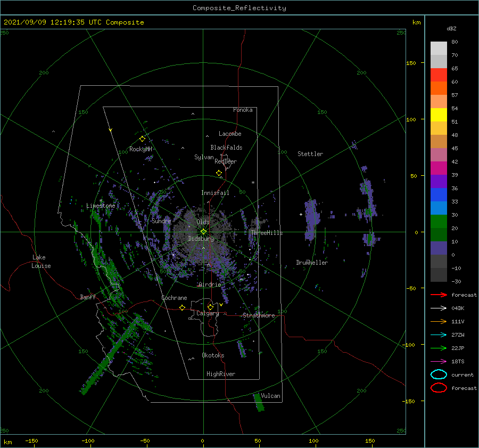
Task: Click the orange 111V arrow icon
Action: (x=439, y=321)
